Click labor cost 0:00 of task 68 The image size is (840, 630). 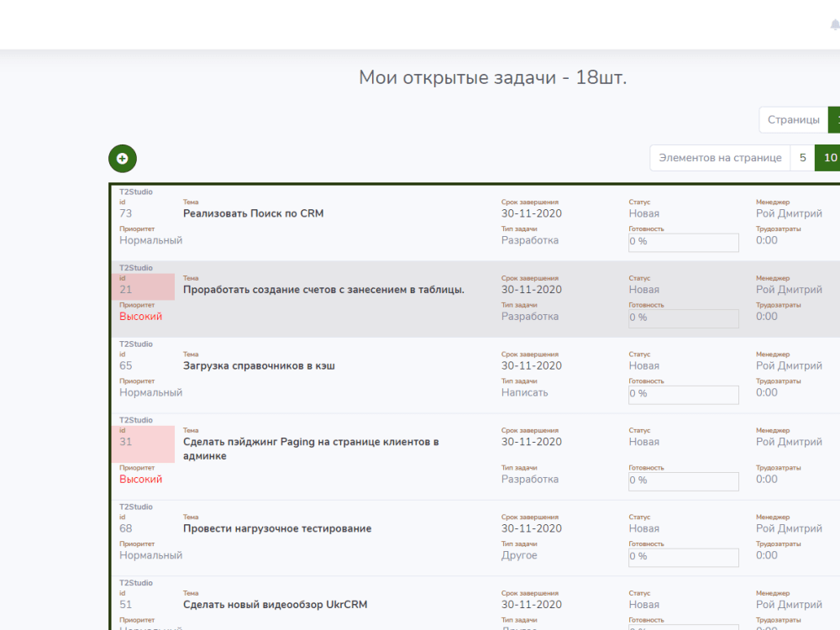pos(767,555)
